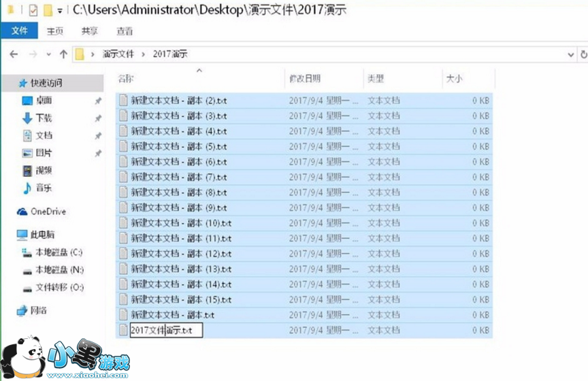The width and height of the screenshot is (588, 381).
Task: Open 本地磁盘 (C:) drive
Action: (x=59, y=252)
